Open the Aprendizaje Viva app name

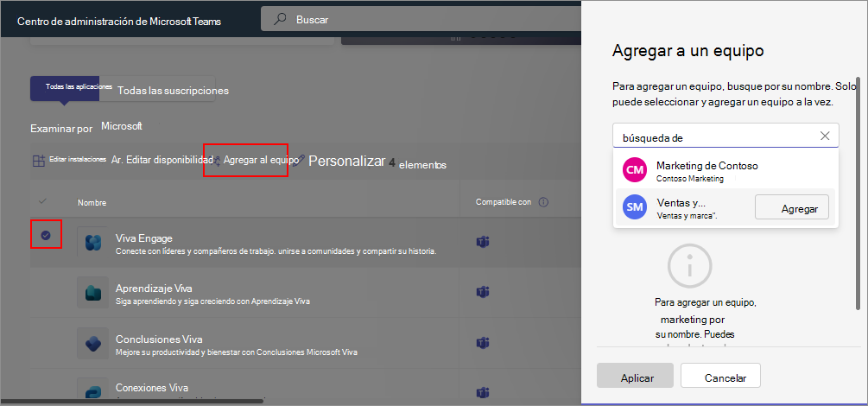tap(154, 289)
